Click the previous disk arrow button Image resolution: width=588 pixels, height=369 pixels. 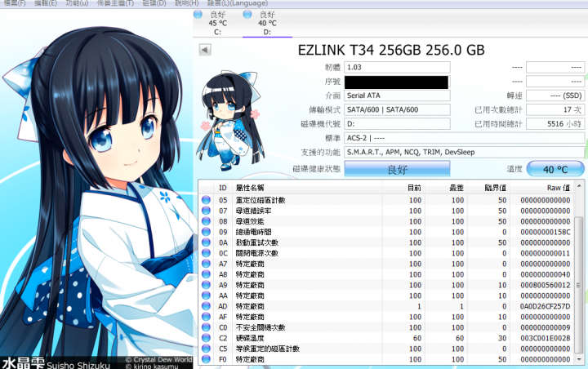tap(205, 50)
